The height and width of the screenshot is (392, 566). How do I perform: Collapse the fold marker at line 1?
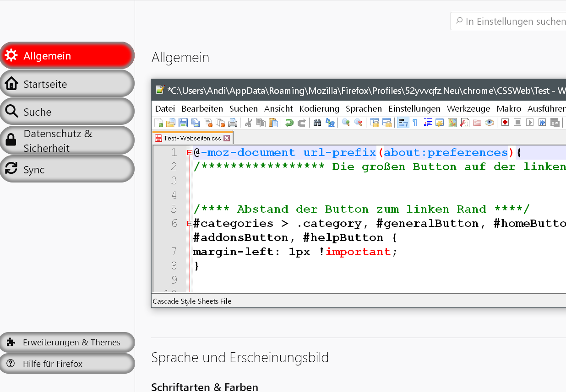click(x=190, y=153)
